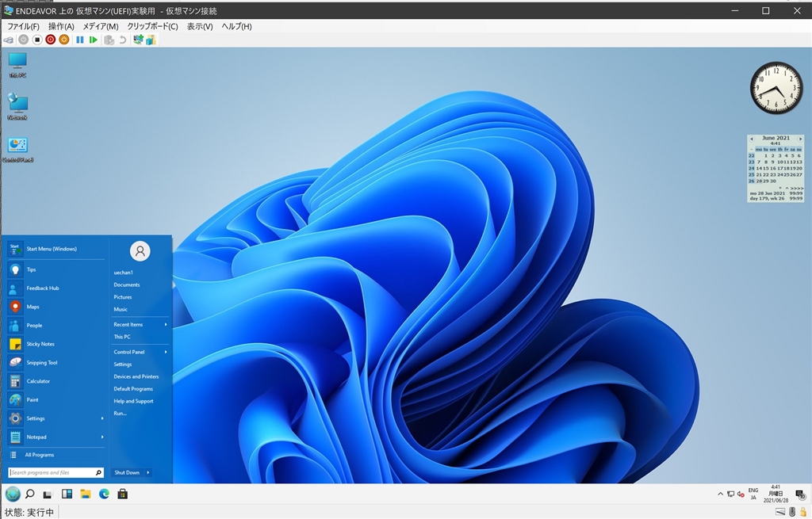Click the green Reset/resume play icon
The width and height of the screenshot is (812, 519).
(x=94, y=40)
